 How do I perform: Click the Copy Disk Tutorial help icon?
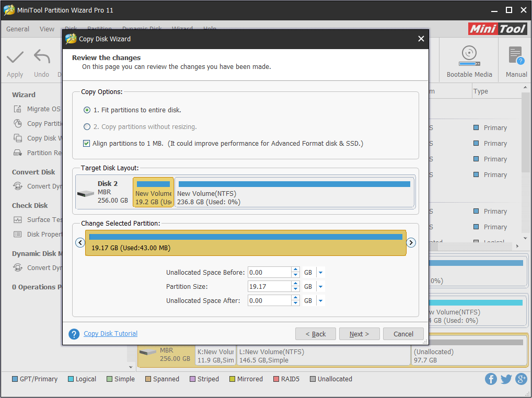pos(74,334)
